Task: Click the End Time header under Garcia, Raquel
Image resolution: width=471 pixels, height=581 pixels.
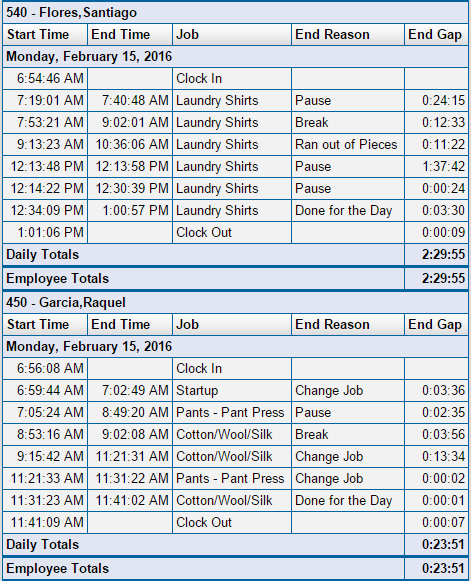Action: [130, 325]
